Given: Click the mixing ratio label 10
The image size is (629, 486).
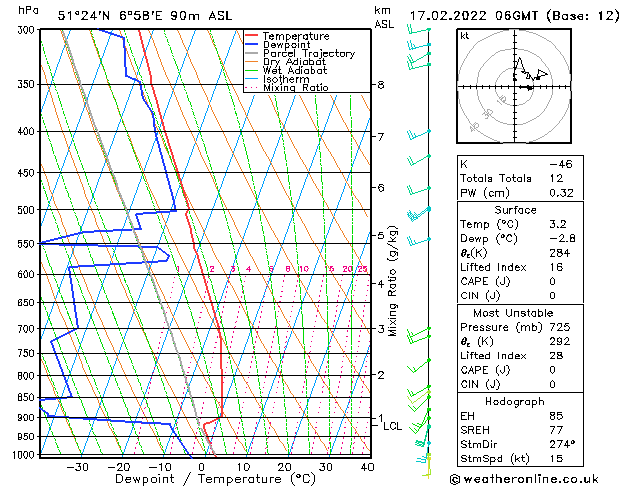Looking at the screenshot, I should pyautogui.click(x=304, y=269).
